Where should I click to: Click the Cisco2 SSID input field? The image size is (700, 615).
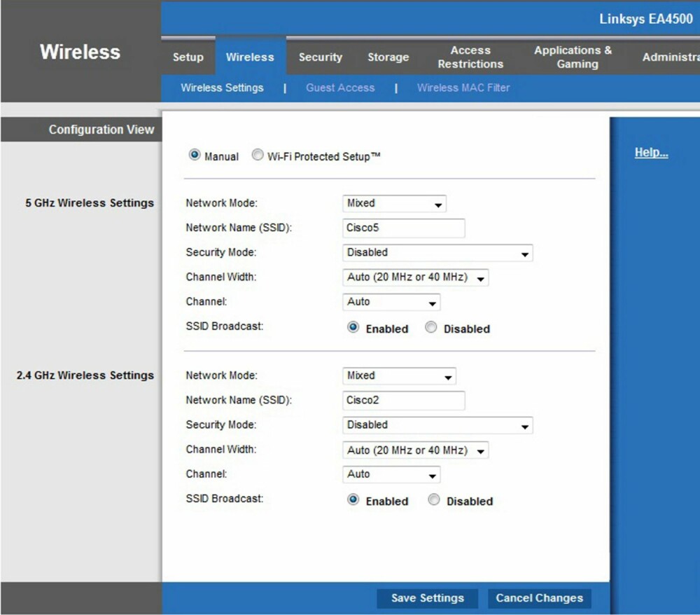click(x=404, y=400)
